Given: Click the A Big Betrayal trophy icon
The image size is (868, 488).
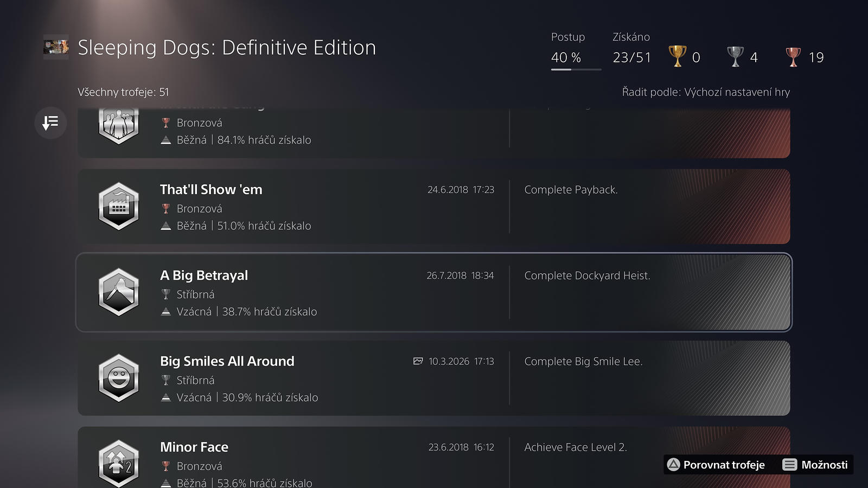Looking at the screenshot, I should click(119, 292).
